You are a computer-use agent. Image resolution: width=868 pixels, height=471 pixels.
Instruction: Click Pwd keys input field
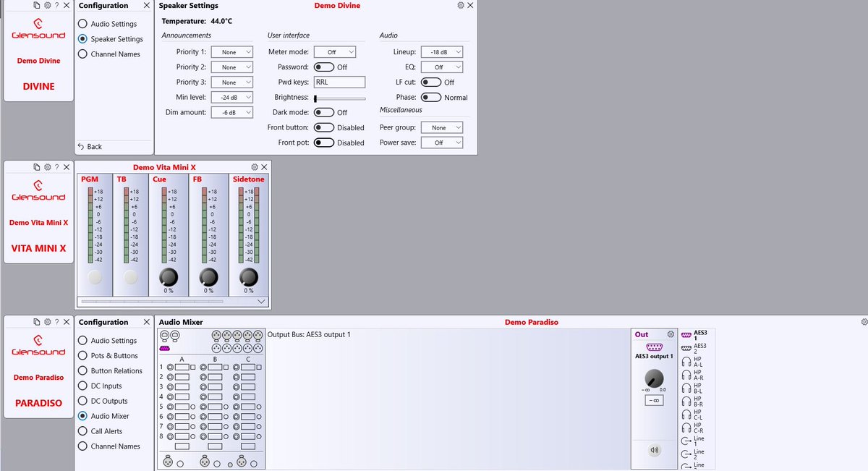pos(340,82)
